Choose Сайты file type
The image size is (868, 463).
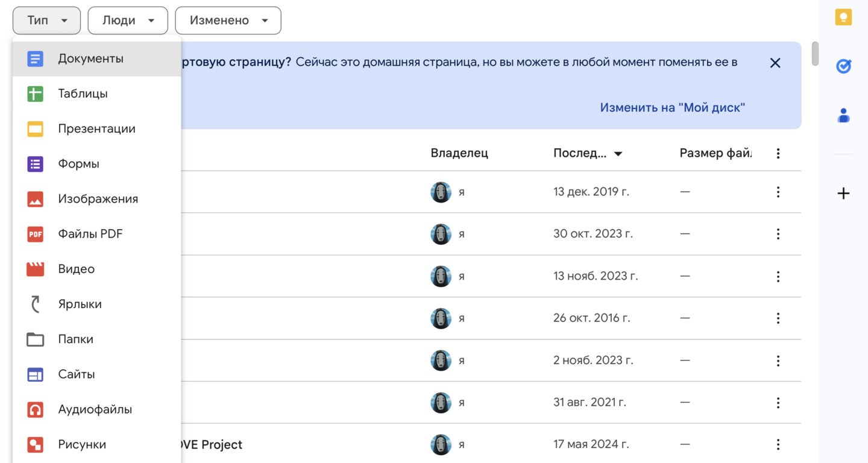tap(96, 374)
